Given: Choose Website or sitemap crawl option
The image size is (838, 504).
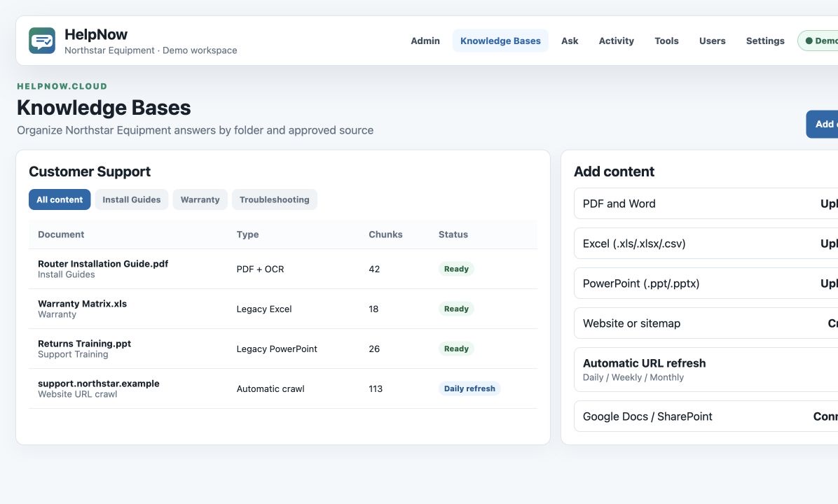Looking at the screenshot, I should pos(706,323).
